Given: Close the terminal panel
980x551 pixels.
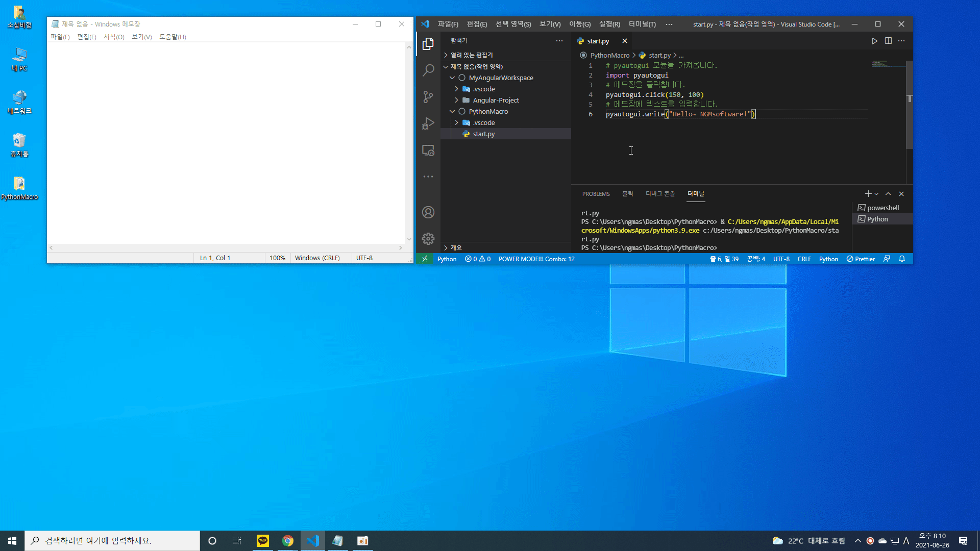Looking at the screenshot, I should point(901,194).
